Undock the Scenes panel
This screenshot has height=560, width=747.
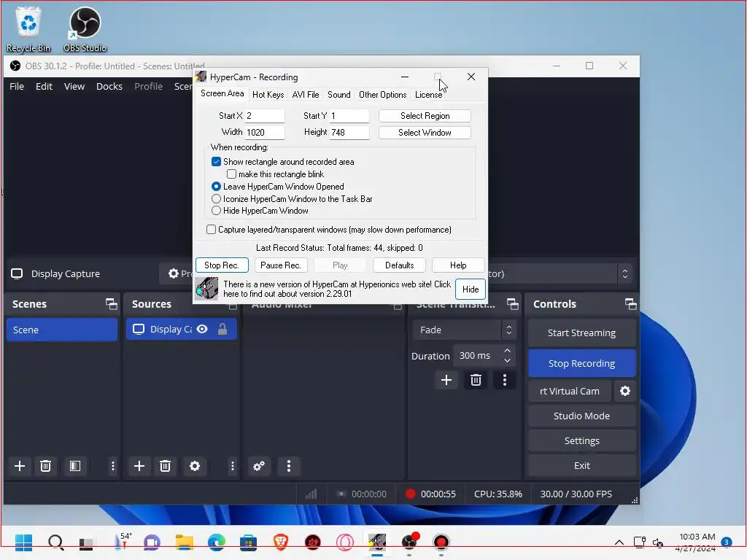coord(112,304)
